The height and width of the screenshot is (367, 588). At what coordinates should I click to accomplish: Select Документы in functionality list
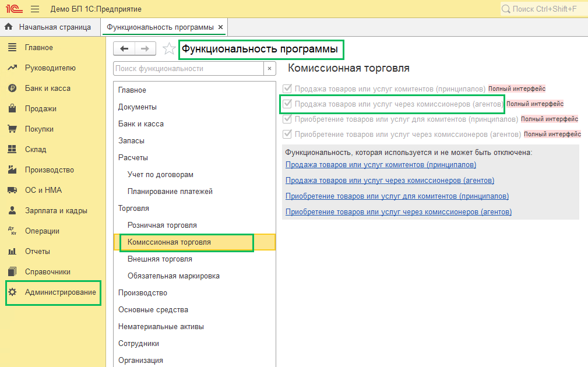(194, 107)
